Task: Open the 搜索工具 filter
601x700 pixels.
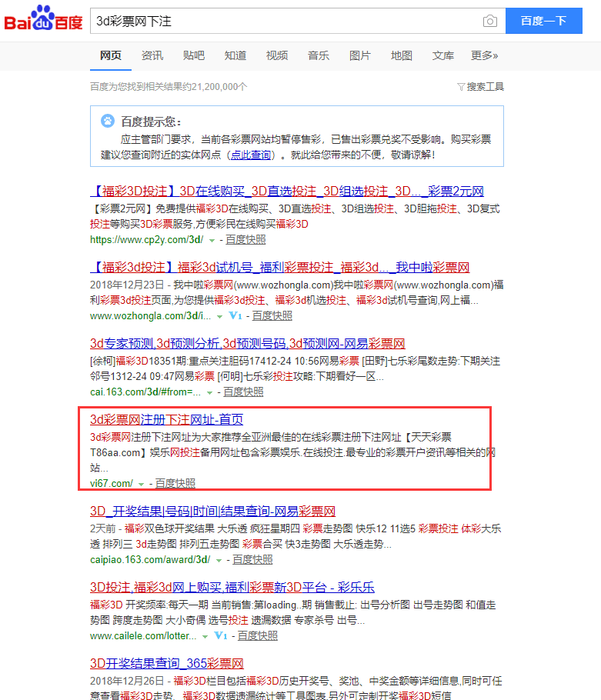Action: tap(481, 86)
